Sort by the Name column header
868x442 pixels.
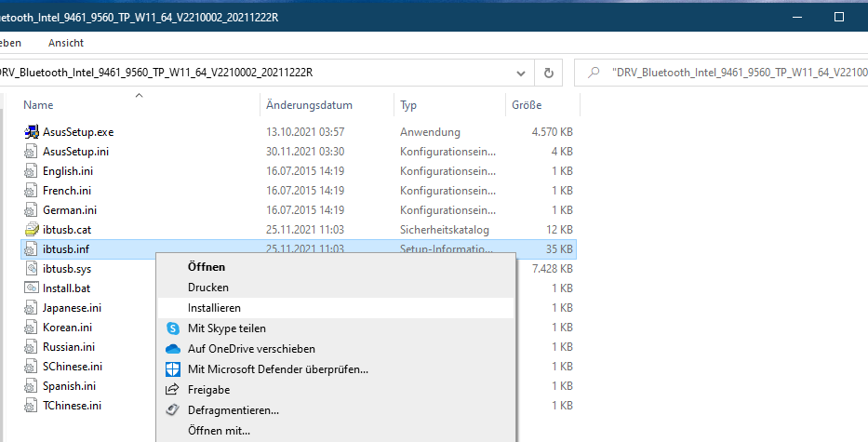38,104
